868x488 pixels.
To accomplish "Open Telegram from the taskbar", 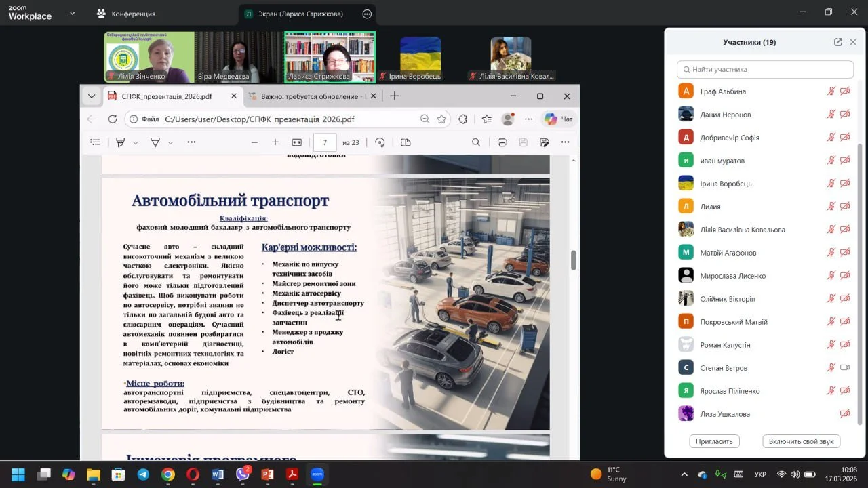I will click(x=143, y=474).
